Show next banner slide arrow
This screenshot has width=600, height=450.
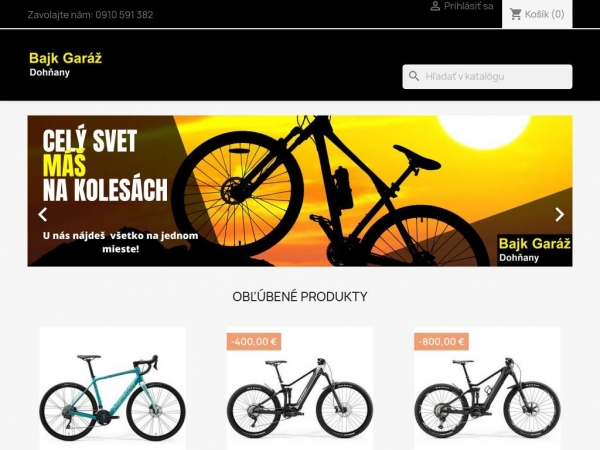559,214
